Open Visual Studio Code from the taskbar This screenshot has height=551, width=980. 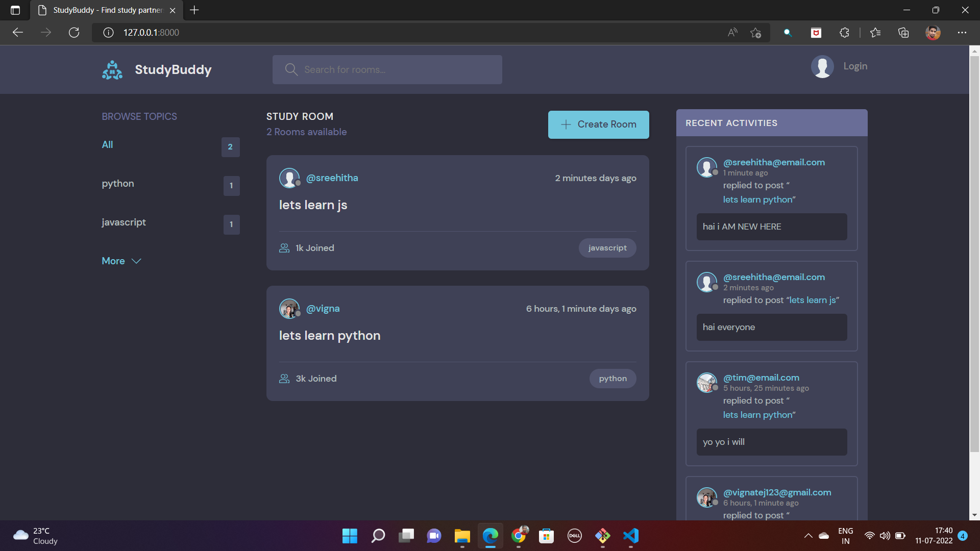[631, 536]
